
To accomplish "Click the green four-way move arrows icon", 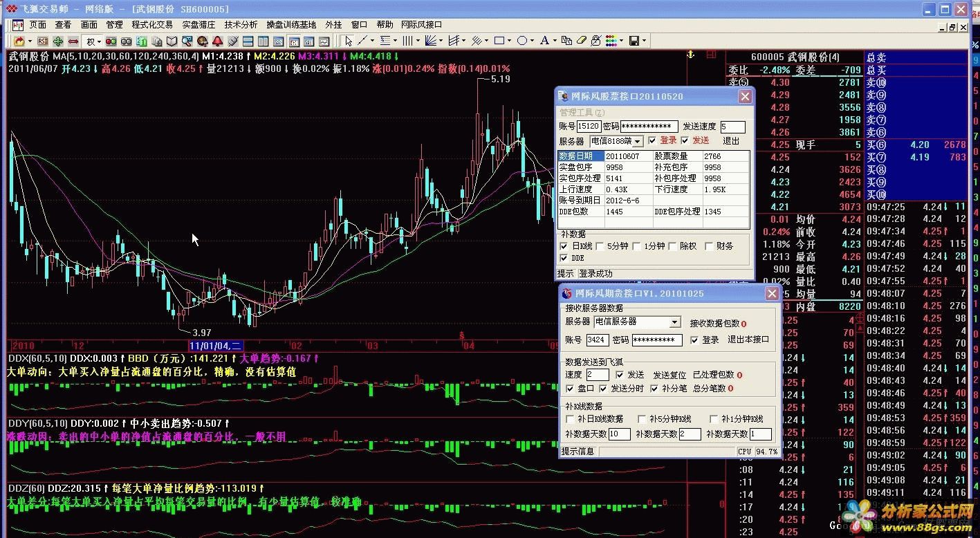I will point(57,41).
